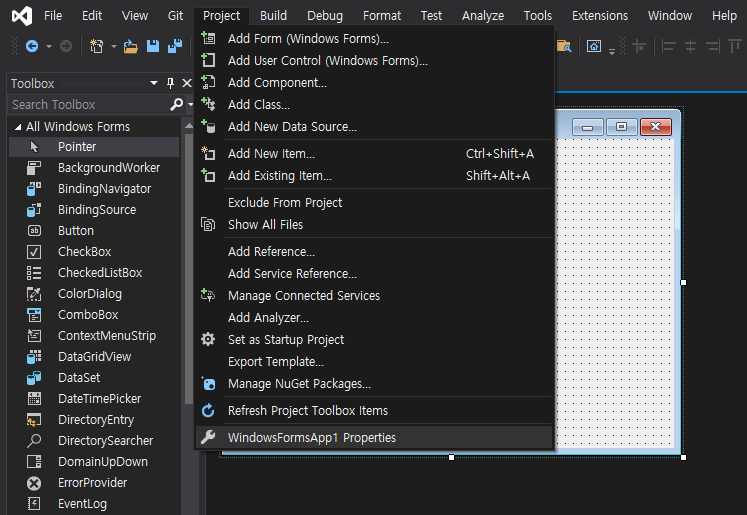The width and height of the screenshot is (747, 515).
Task: Select the DataGridView control in Toolbox
Action: pos(94,357)
